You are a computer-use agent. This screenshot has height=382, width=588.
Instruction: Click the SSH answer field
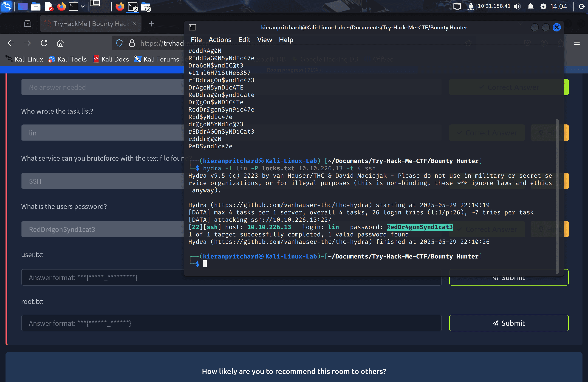click(x=102, y=181)
